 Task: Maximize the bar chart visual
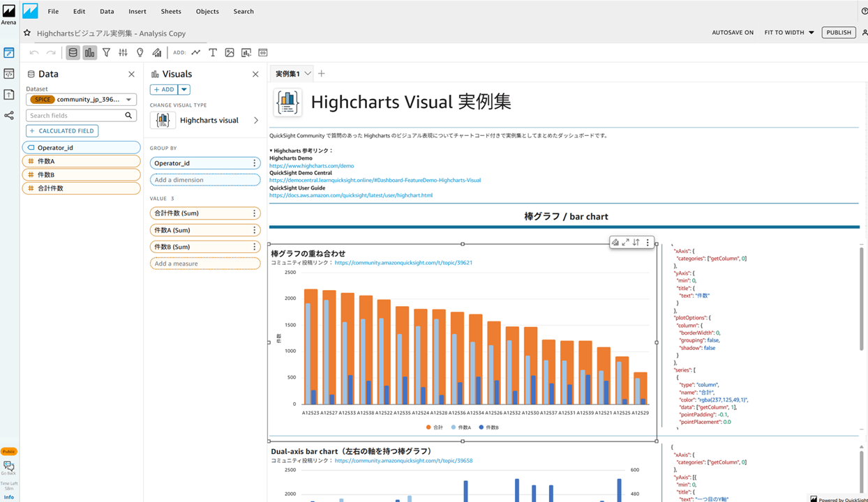click(626, 243)
